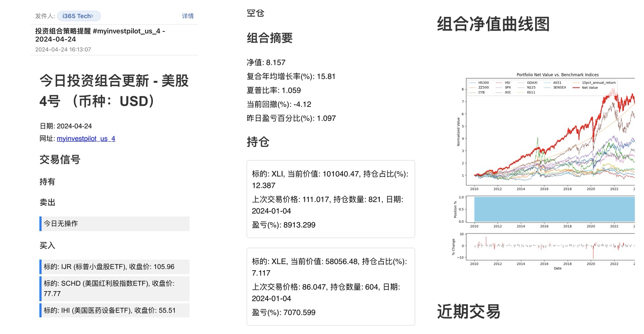
Task: Click the blue Position % area chart
Action: coord(553,209)
